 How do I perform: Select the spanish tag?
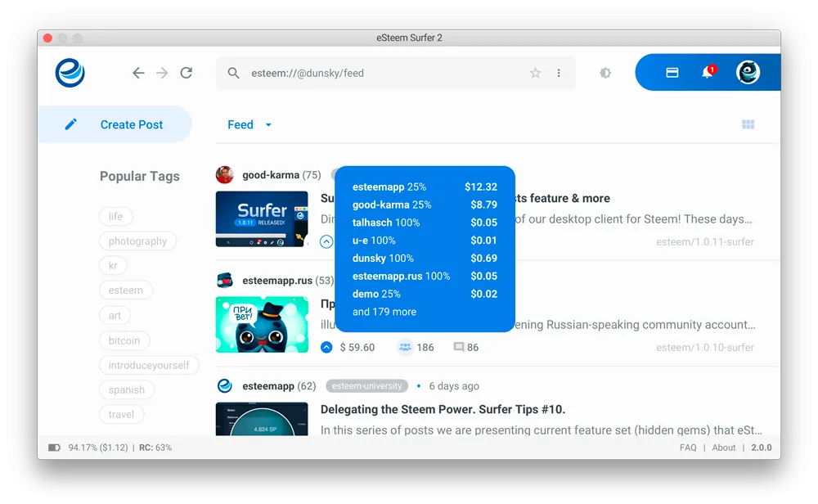pos(127,389)
